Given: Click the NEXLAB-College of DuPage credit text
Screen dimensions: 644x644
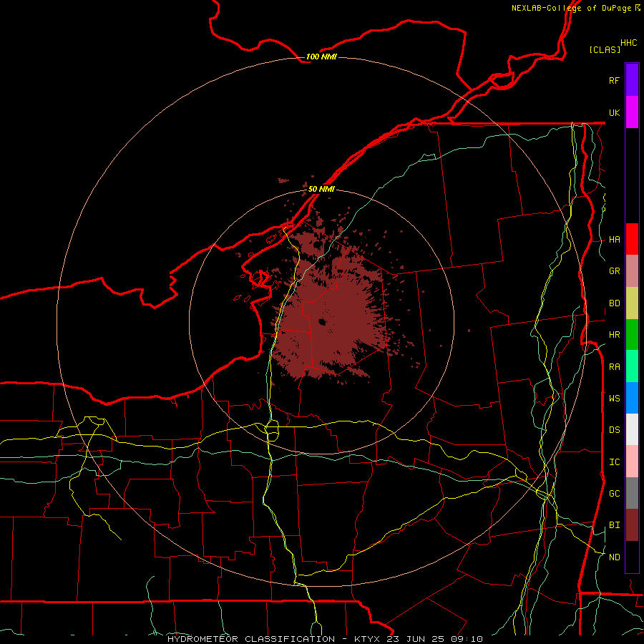Looking at the screenshot, I should (571, 8).
